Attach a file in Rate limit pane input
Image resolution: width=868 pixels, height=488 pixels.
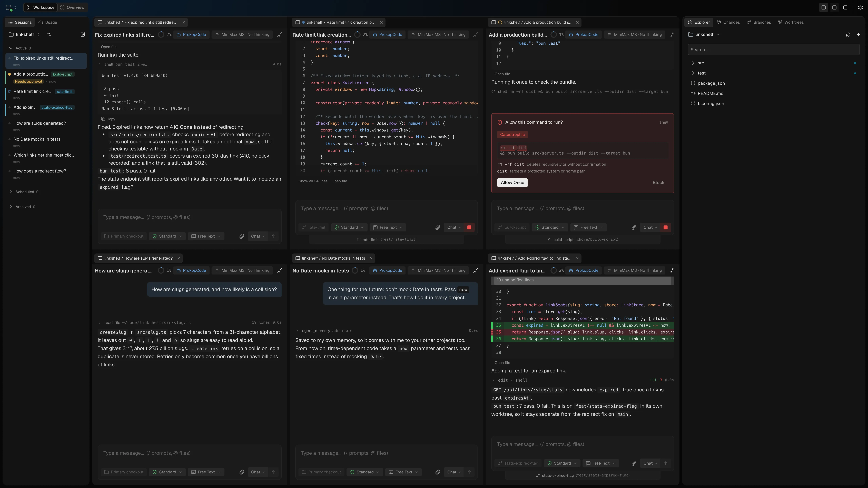point(438,227)
